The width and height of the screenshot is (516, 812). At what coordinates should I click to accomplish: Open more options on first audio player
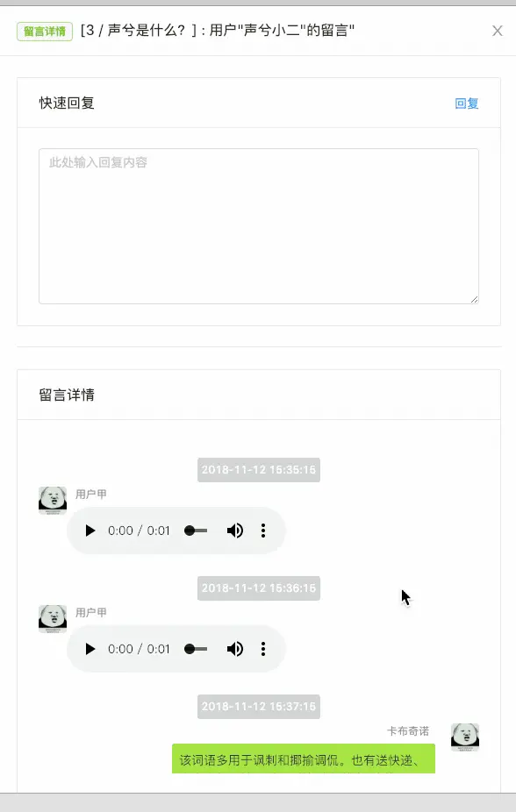263,531
